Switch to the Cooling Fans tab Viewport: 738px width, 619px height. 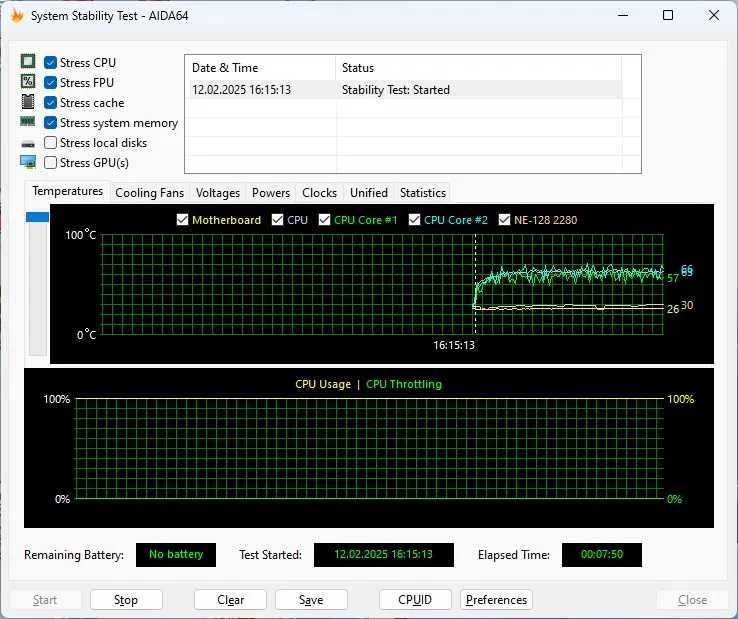coord(150,193)
